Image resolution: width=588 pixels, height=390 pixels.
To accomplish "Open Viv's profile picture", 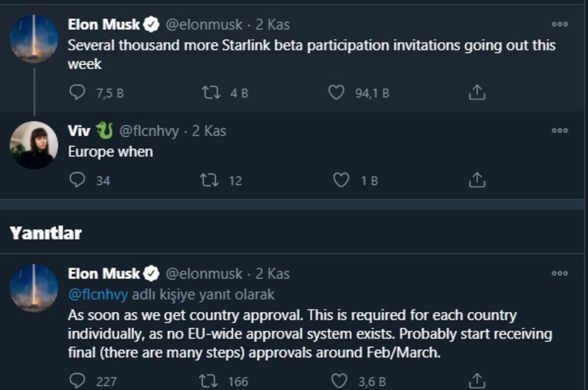I will [34, 144].
